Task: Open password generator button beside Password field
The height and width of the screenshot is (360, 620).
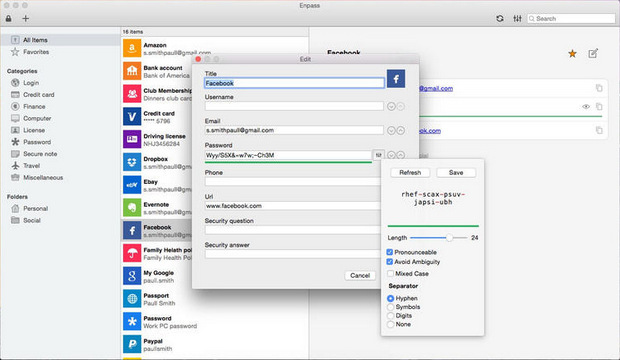Action: coord(378,155)
